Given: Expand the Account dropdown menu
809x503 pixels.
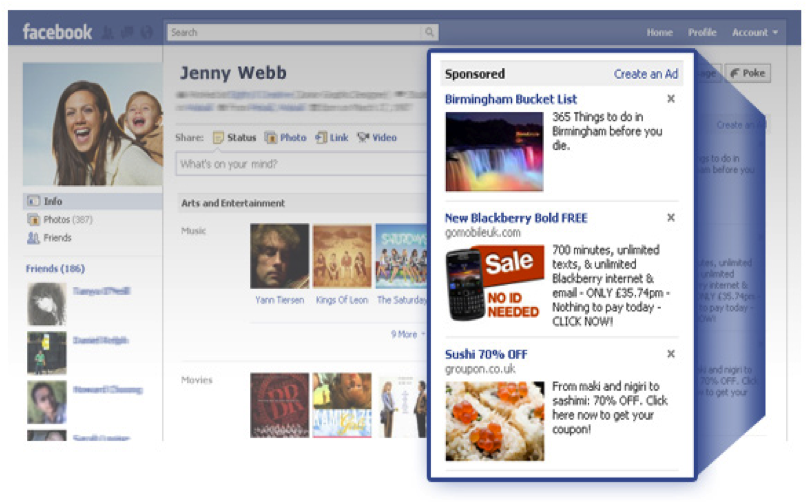Looking at the screenshot, I should [x=754, y=33].
